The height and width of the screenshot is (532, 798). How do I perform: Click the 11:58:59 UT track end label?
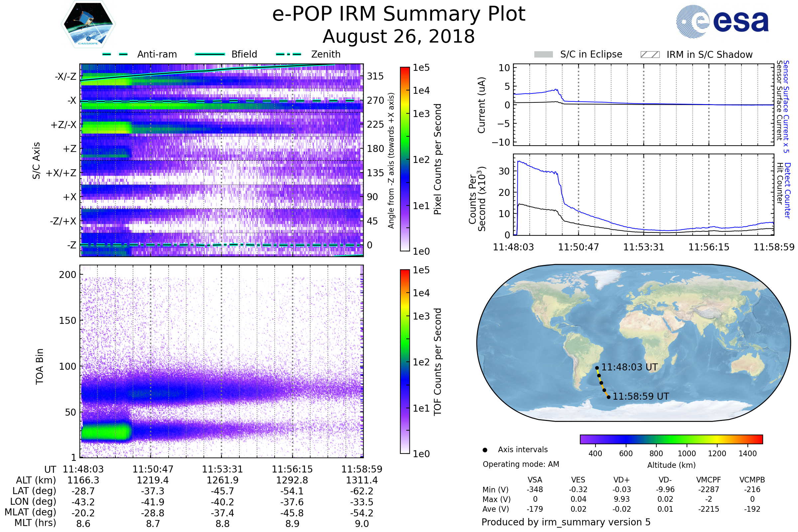[641, 396]
